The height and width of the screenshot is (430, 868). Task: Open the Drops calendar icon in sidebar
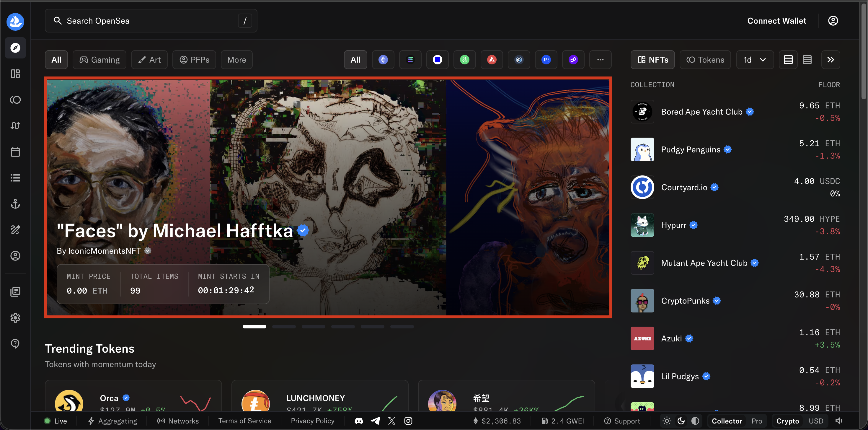15,152
